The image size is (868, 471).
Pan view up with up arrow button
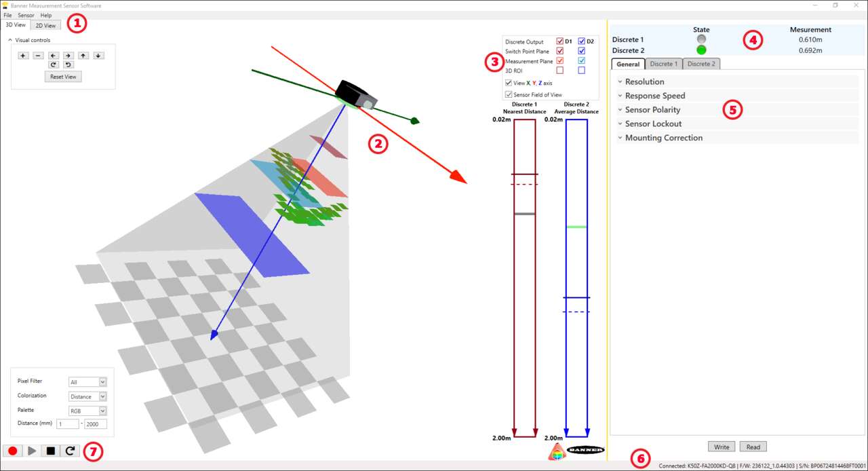pos(83,56)
